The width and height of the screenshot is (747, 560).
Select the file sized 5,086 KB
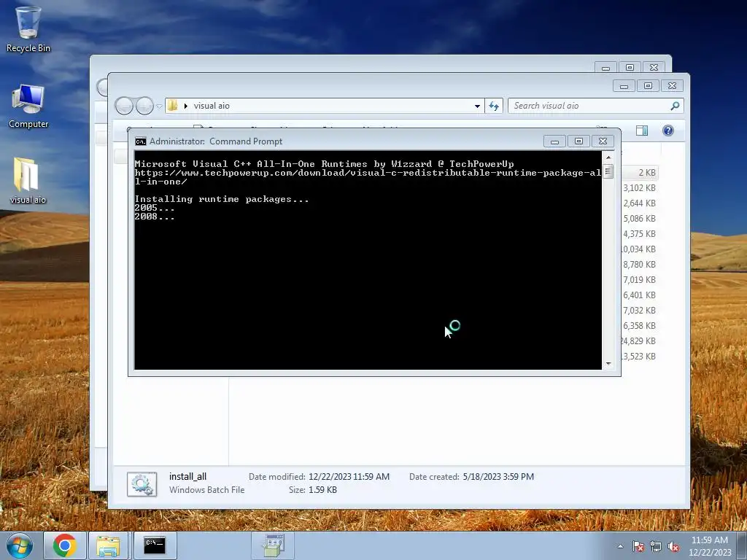tap(639, 219)
